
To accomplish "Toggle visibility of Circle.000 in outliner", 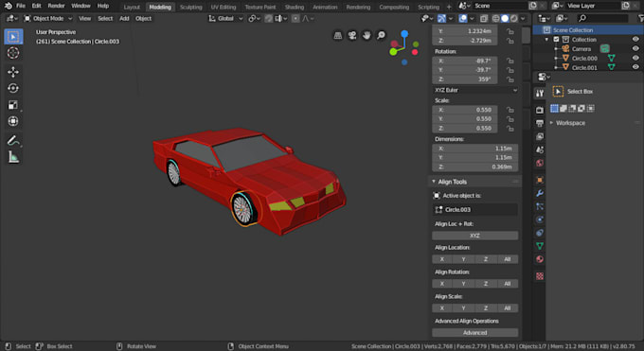I will pyautogui.click(x=635, y=58).
